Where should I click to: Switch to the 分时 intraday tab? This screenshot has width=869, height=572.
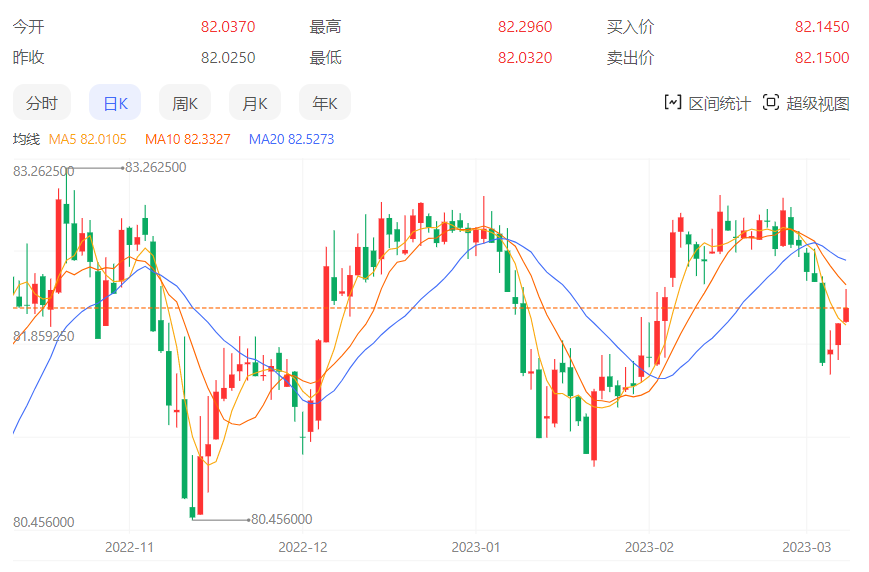(x=42, y=103)
